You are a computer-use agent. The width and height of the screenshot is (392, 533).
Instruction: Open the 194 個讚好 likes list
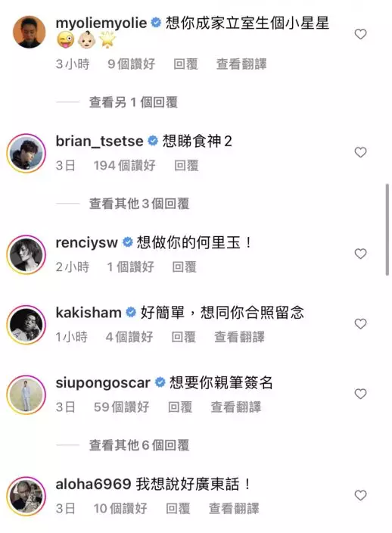click(124, 166)
